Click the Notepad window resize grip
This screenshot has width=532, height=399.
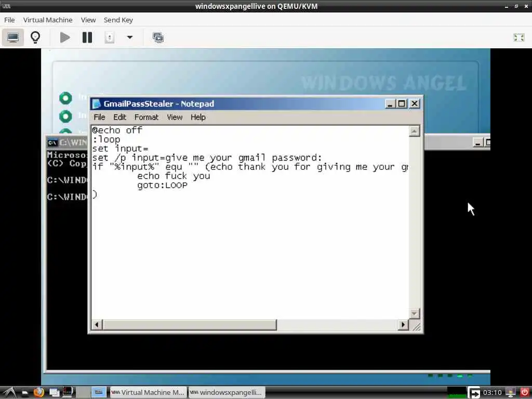pos(416,326)
